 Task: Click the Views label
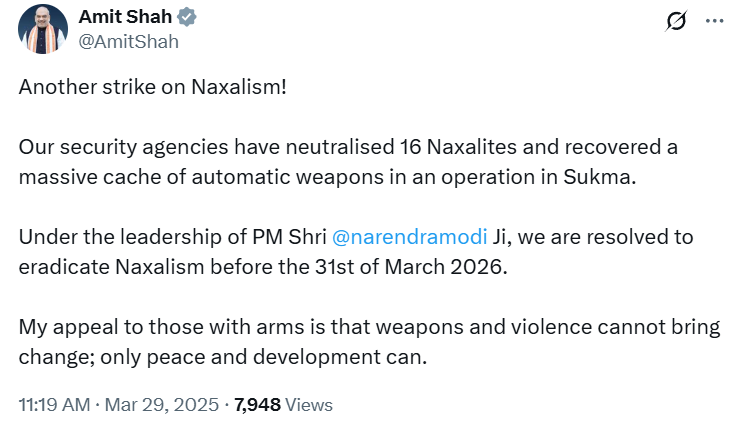[x=309, y=405]
